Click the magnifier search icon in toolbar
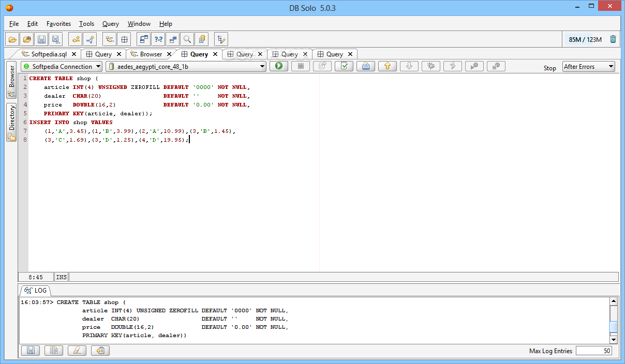The image size is (625, 364). (x=187, y=39)
